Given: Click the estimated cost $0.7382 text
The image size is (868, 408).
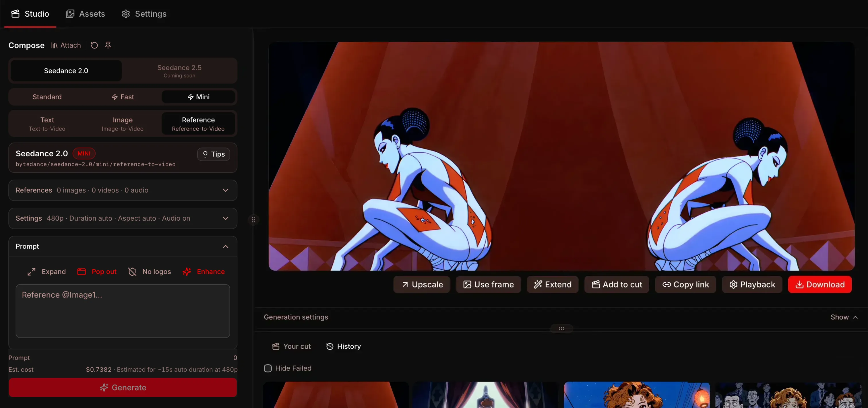Looking at the screenshot, I should (98, 370).
